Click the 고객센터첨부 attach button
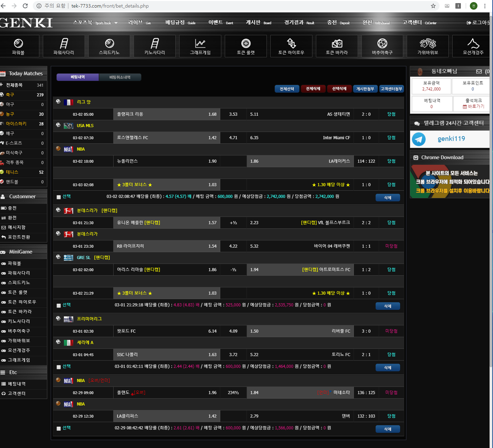This screenshot has width=493, height=448. [391, 89]
